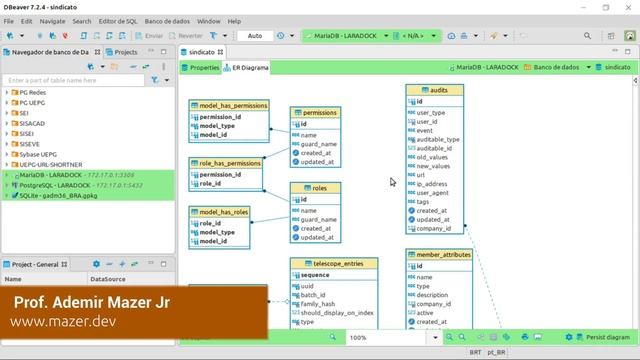This screenshot has width=640, height=360.
Task: Expand the SEI folder
Action: coord(7,113)
